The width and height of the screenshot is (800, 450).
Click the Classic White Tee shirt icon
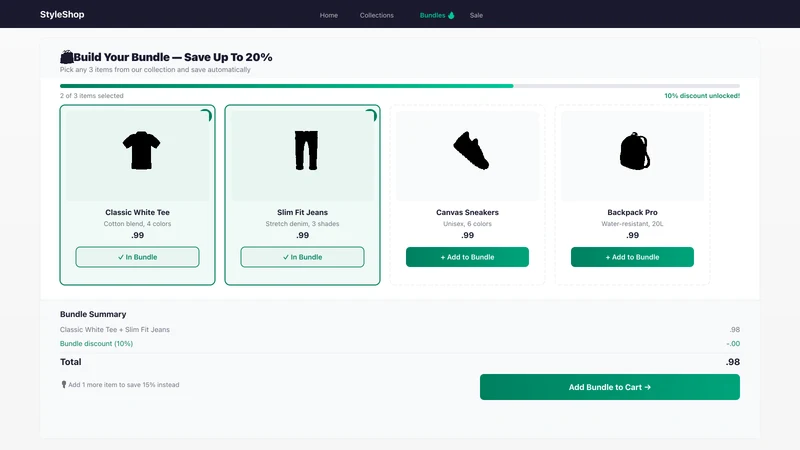pyautogui.click(x=141, y=151)
